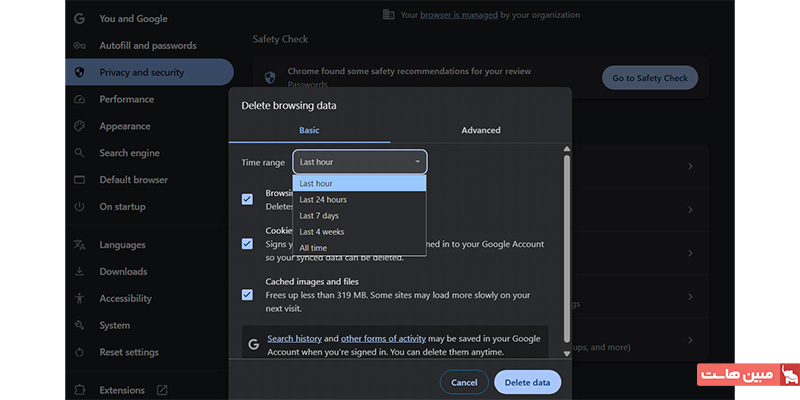Viewport: 800px width, 400px height.
Task: Uncheck the Cached images and files checkbox
Action: point(247,295)
